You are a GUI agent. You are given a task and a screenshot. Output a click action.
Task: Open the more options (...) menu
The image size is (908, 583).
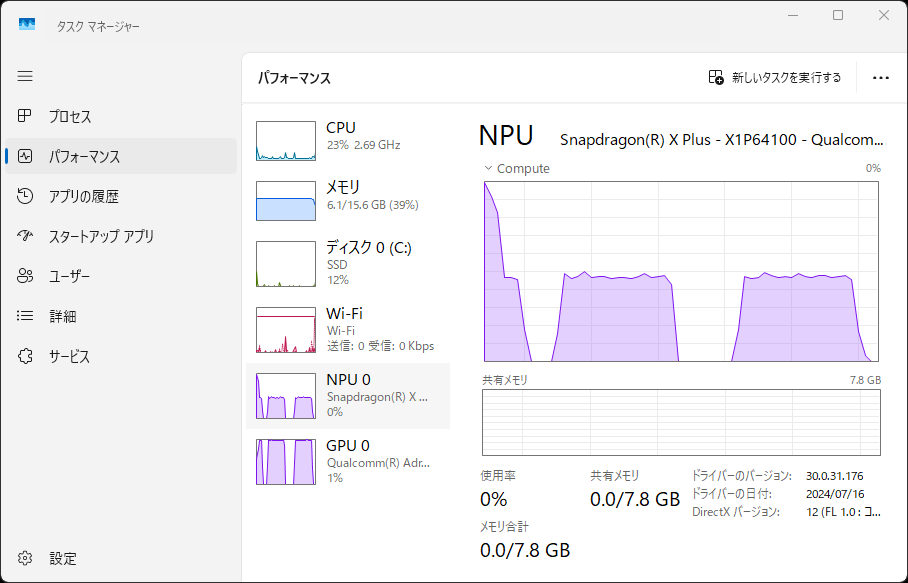[880, 77]
